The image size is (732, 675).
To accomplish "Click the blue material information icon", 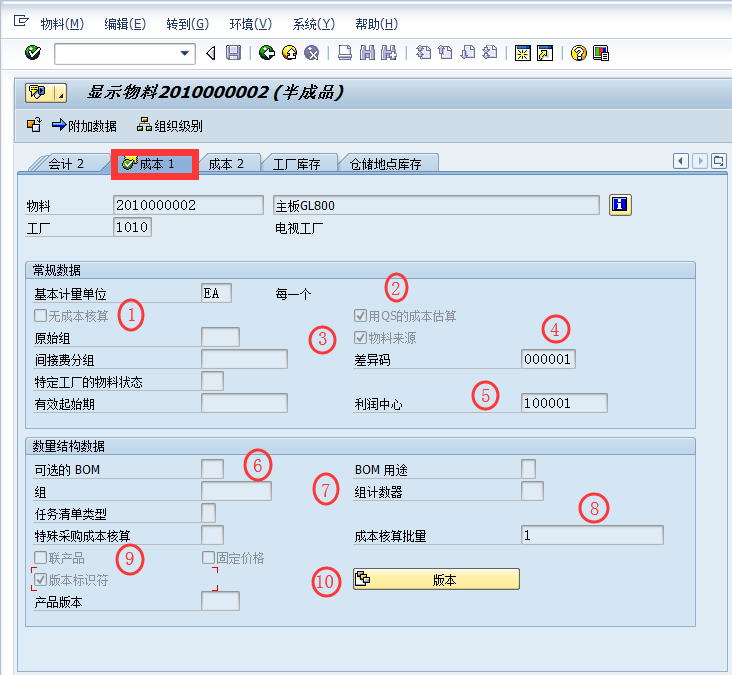I will (x=620, y=204).
